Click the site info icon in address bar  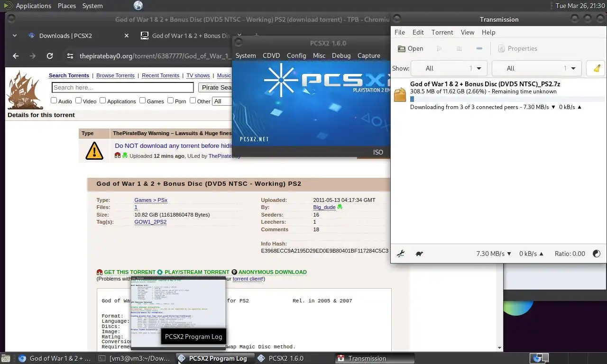click(x=70, y=56)
